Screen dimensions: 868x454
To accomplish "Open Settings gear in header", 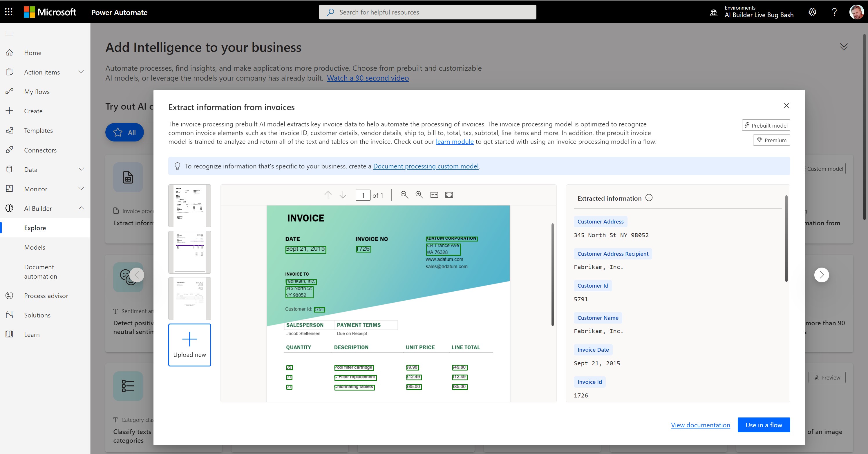I will point(812,12).
